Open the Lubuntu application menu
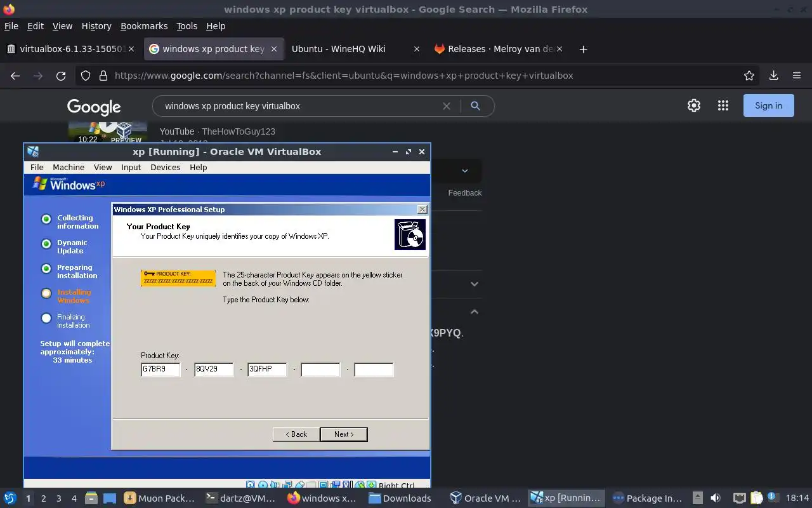The image size is (812, 508). tap(10, 498)
